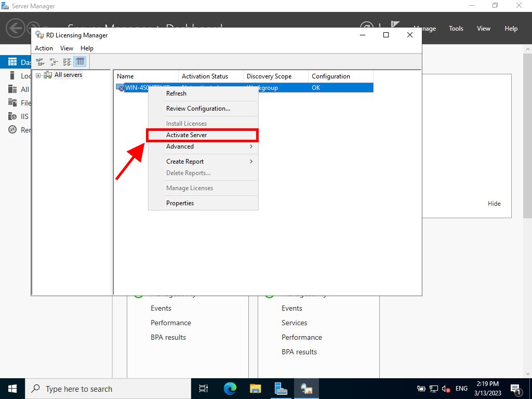Click the Remote Desktop Services sidebar icon
This screenshot has height=399, width=532.
pos(12,129)
